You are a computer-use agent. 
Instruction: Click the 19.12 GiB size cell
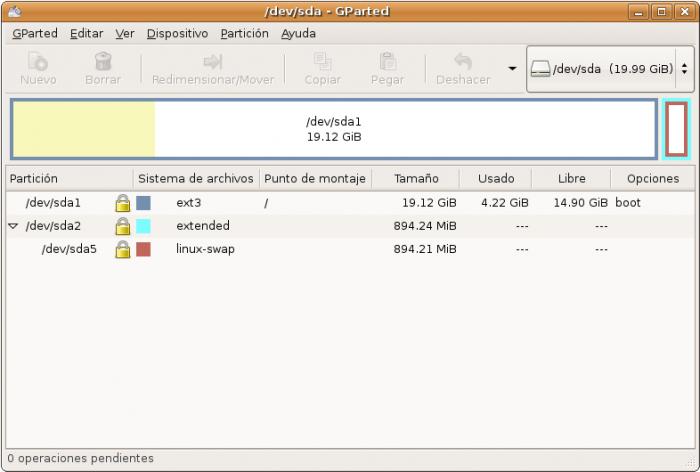click(x=429, y=203)
